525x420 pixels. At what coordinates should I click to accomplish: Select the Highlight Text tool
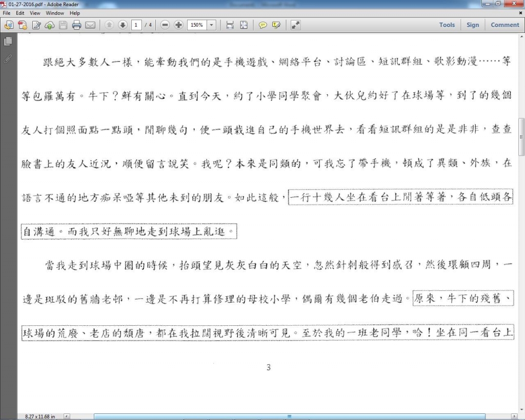(x=276, y=25)
